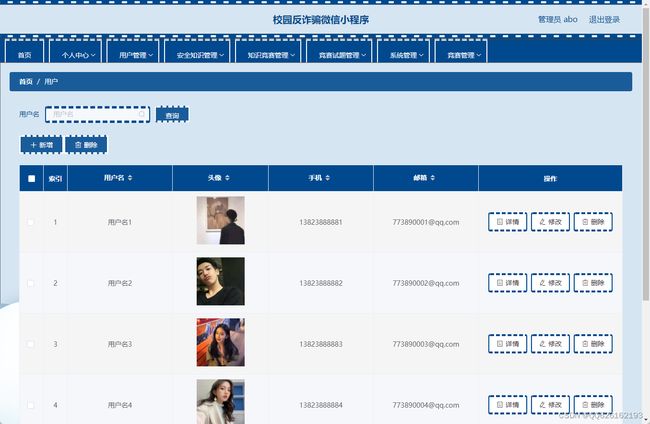650x424 pixels.
Task: Select phone number 13823888882
Action: coord(321,283)
